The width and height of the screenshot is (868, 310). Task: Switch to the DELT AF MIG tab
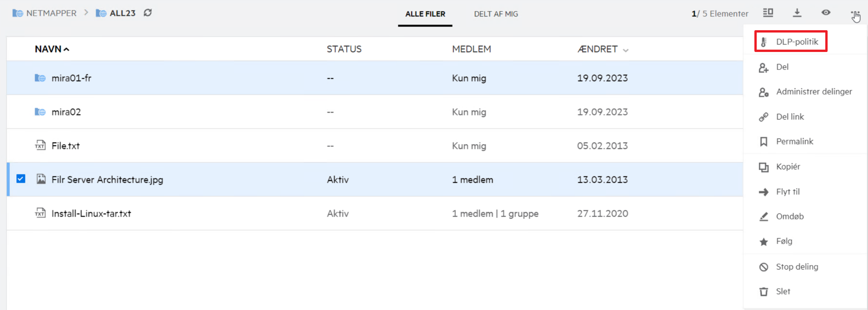[x=496, y=14]
